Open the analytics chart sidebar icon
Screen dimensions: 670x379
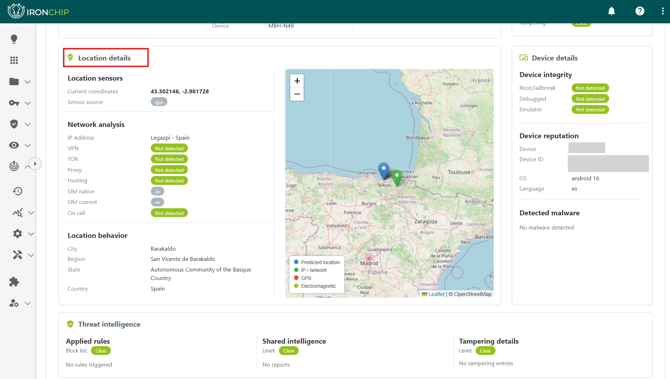pos(18,212)
